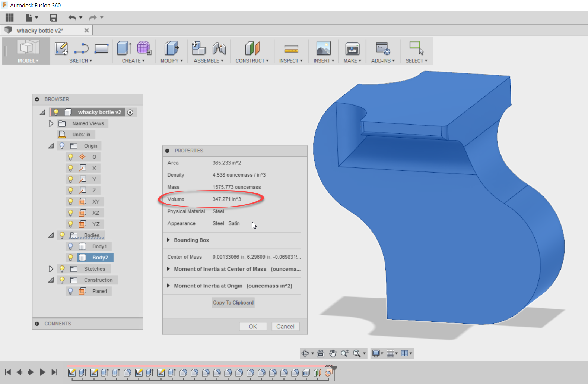Start a new sketch with Create Sketch
Viewport: 588px width, 384px height.
[x=61, y=48]
